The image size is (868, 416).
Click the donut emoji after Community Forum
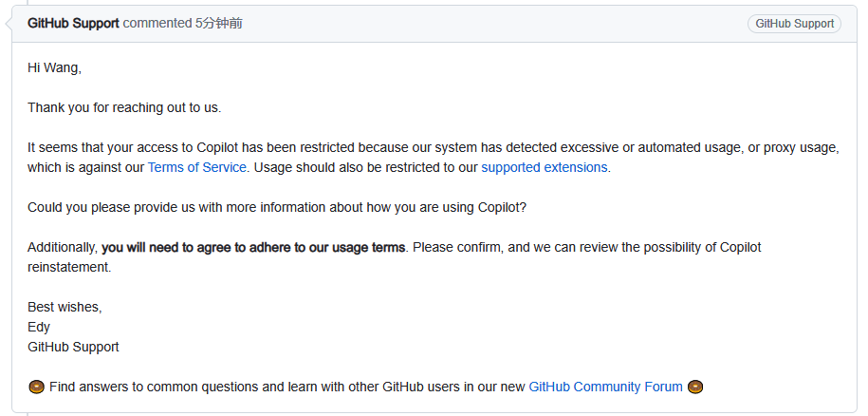coord(695,387)
